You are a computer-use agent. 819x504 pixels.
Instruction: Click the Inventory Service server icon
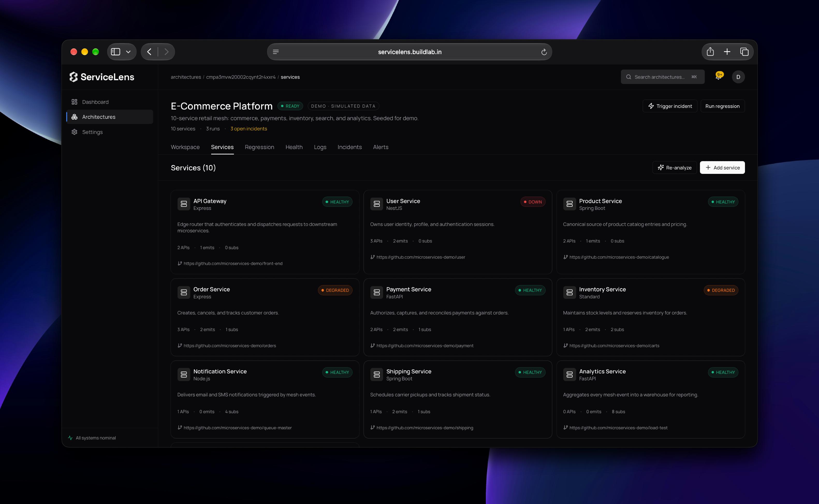[569, 292]
